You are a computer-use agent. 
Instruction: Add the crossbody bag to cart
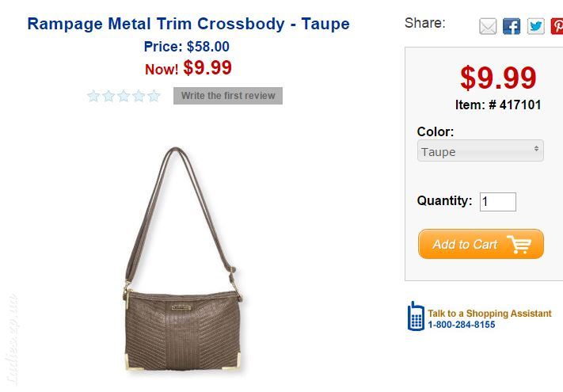pyautogui.click(x=481, y=244)
